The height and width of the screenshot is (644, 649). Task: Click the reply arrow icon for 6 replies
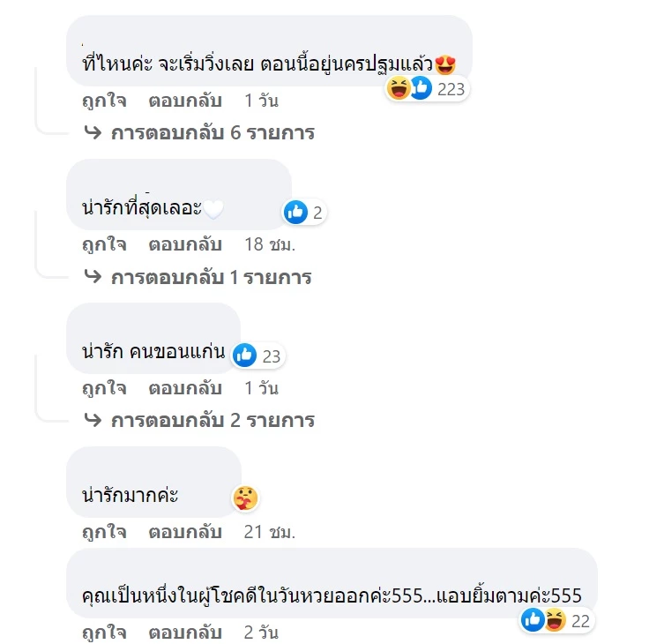(93, 133)
